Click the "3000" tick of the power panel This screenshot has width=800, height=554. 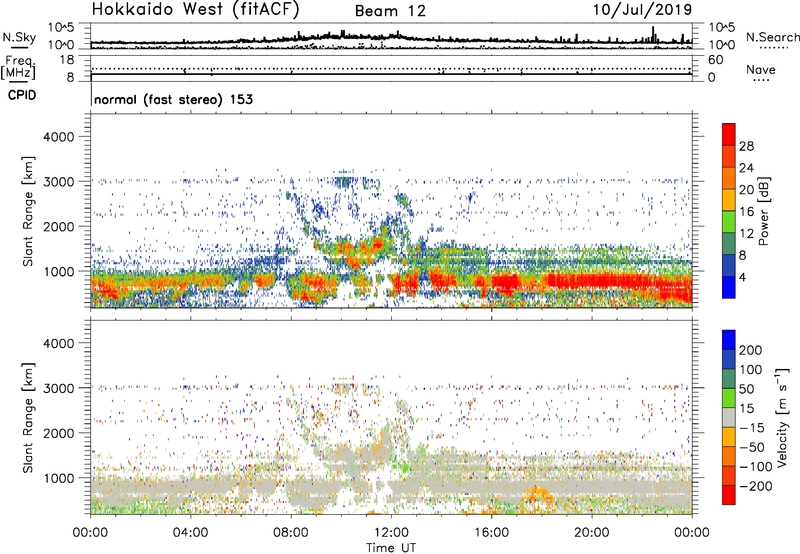58,182
